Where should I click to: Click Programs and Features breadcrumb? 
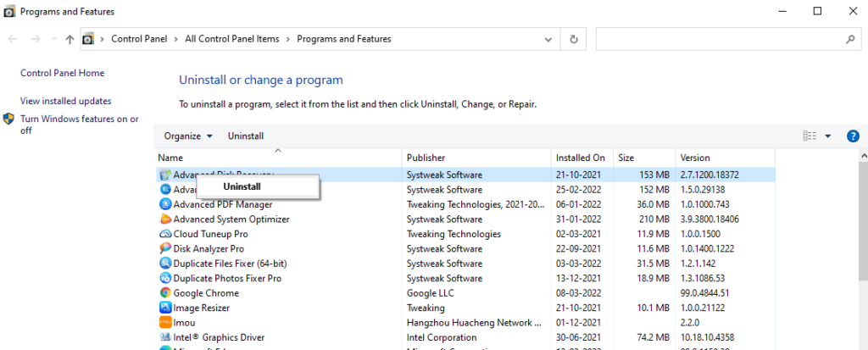(x=344, y=39)
